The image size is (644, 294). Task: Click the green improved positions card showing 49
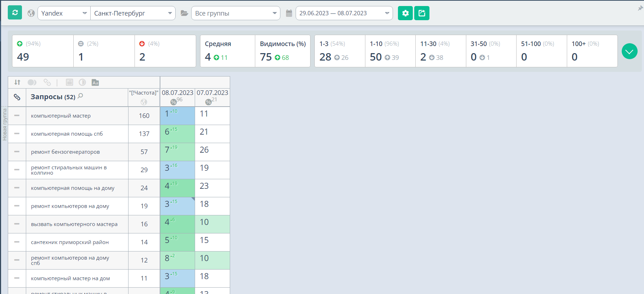[x=43, y=51]
